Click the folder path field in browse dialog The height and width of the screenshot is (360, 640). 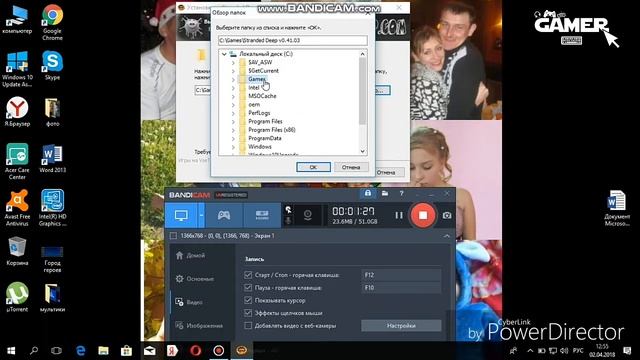pos(293,40)
